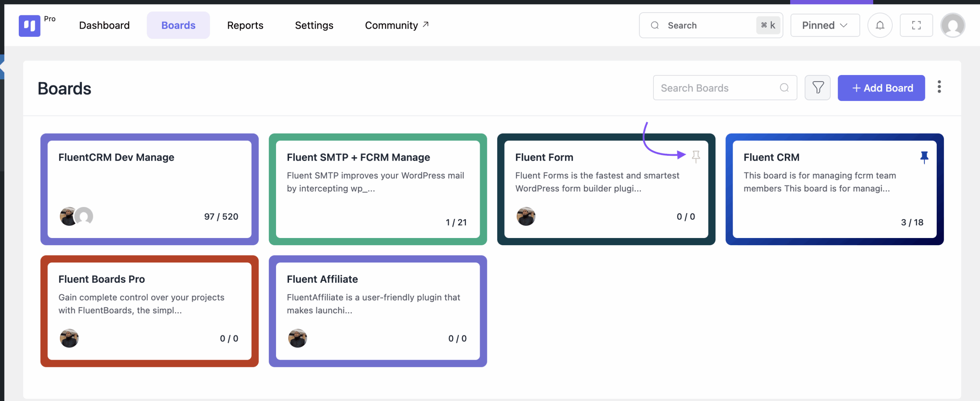Open the Reports tab

245,25
